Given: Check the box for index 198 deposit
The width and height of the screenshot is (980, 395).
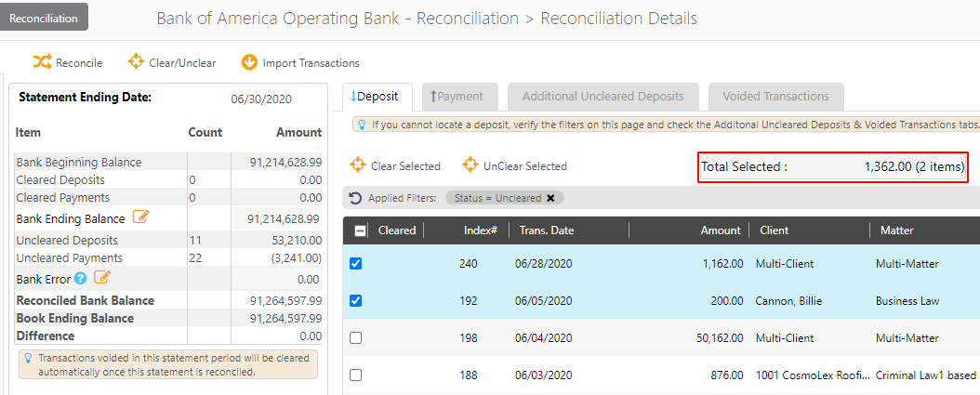Looking at the screenshot, I should pyautogui.click(x=355, y=338).
